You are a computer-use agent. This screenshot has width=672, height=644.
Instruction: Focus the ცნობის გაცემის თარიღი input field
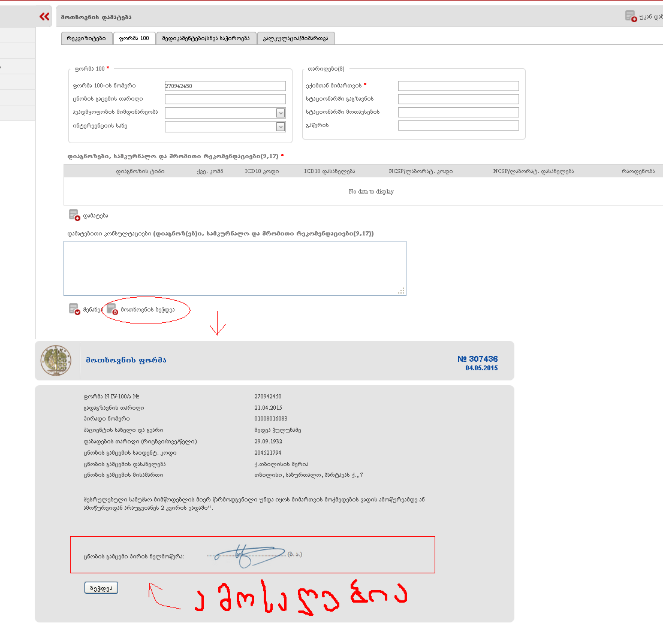pyautogui.click(x=225, y=99)
